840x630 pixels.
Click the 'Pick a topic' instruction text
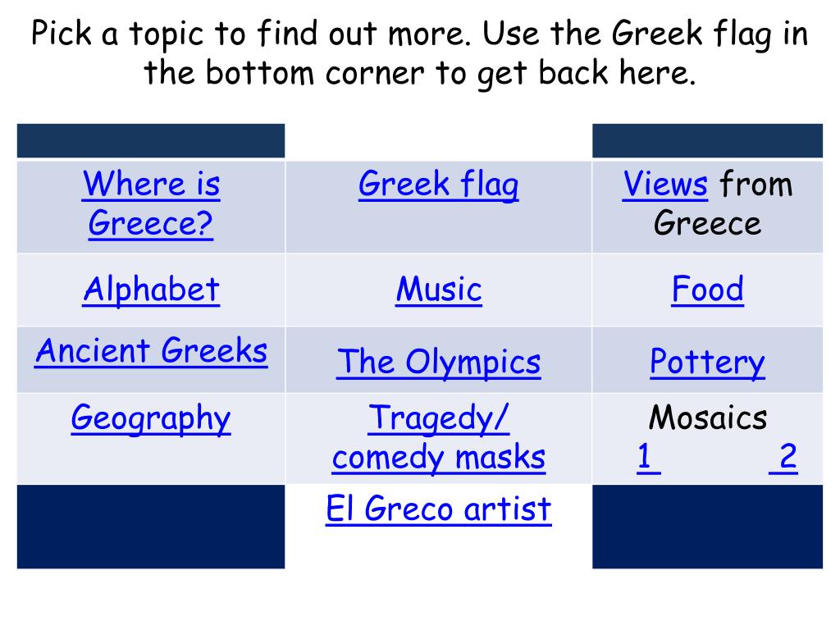click(x=420, y=53)
